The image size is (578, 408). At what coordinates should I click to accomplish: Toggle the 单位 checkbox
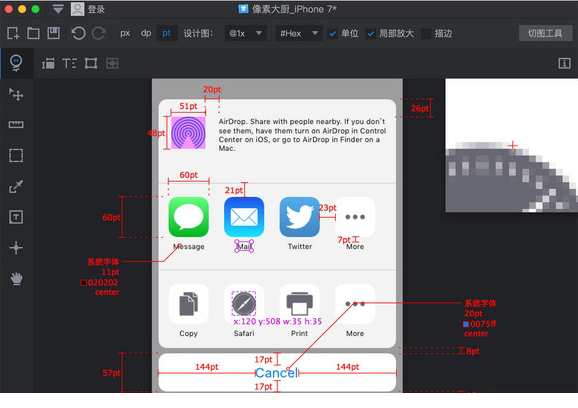coord(332,34)
